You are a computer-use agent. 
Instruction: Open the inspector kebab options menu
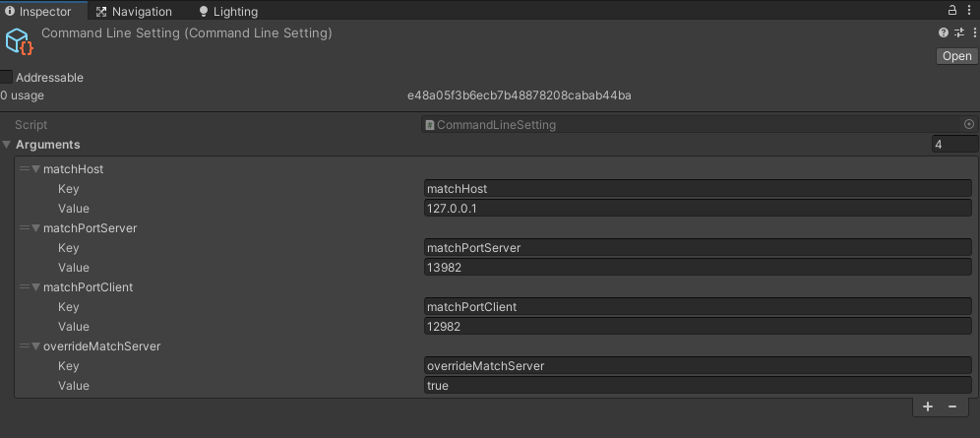[x=972, y=10]
